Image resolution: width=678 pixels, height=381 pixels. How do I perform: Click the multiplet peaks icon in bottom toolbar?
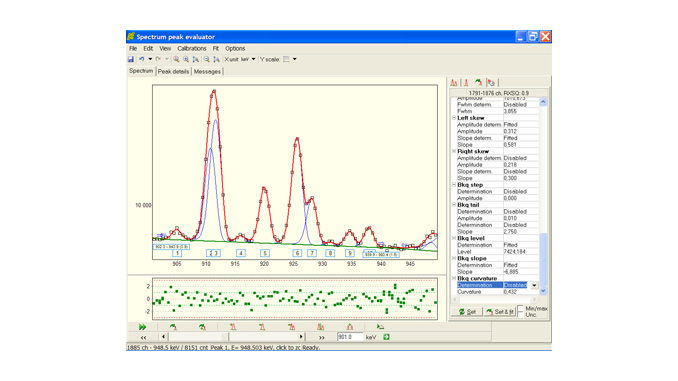[320, 327]
